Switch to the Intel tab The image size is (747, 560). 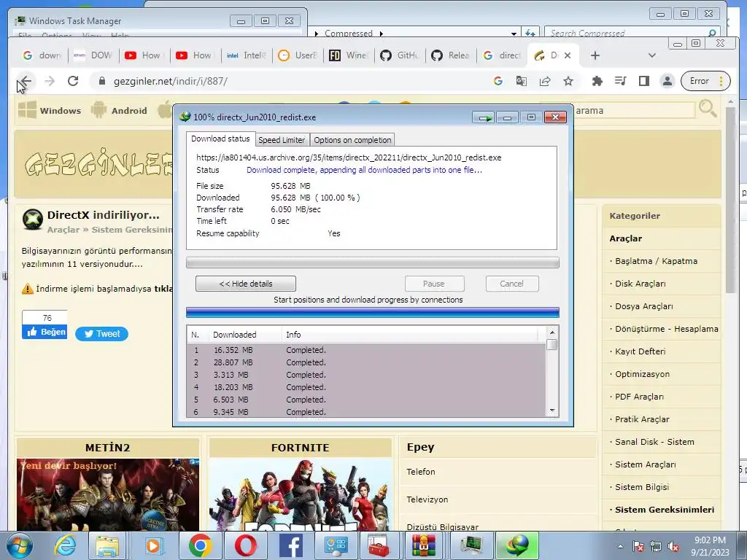247,55
